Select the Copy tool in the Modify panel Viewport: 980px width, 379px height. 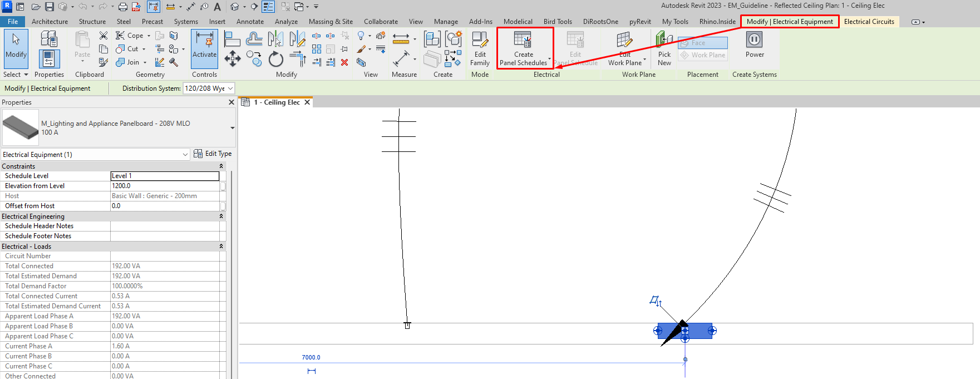(x=254, y=58)
